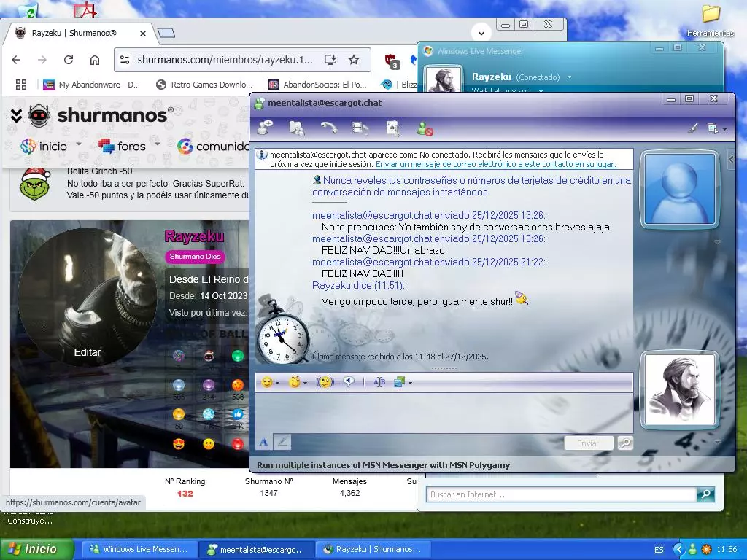Open the browser apps grid icon
747x560 pixels.
coord(21,85)
